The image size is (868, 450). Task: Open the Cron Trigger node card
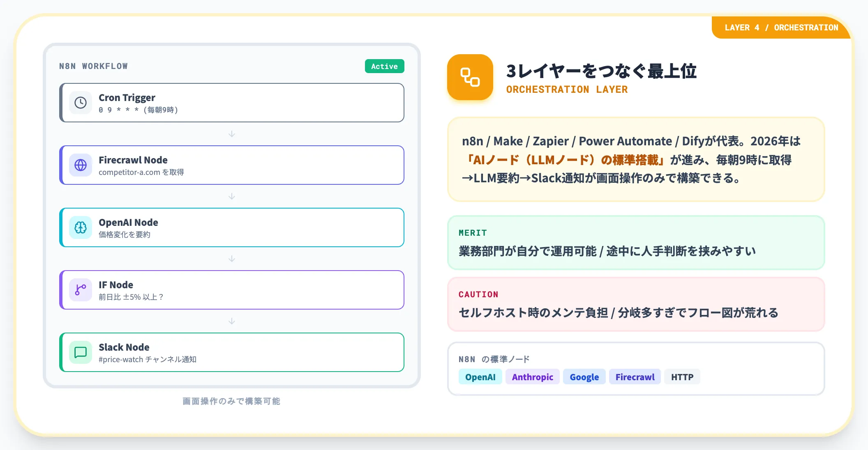pyautogui.click(x=232, y=103)
